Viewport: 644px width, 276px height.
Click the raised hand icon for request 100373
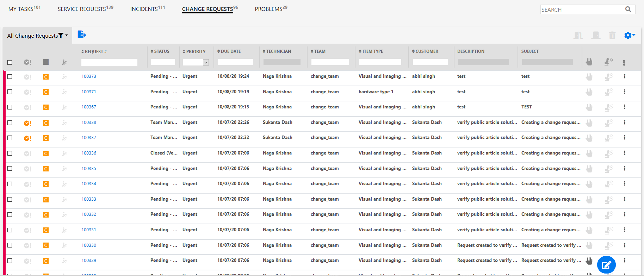[589, 76]
